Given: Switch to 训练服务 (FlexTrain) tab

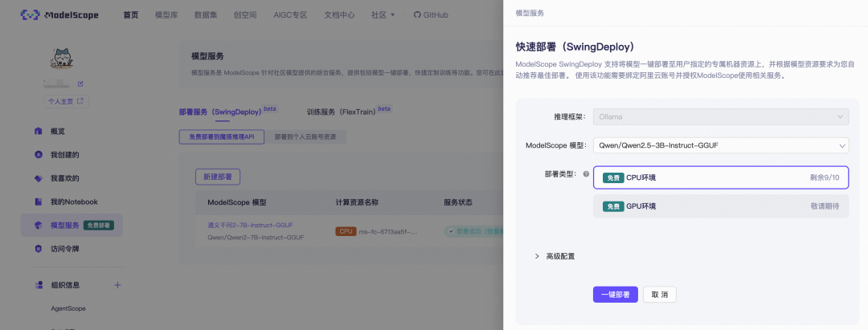Looking at the screenshot, I should tap(342, 112).
